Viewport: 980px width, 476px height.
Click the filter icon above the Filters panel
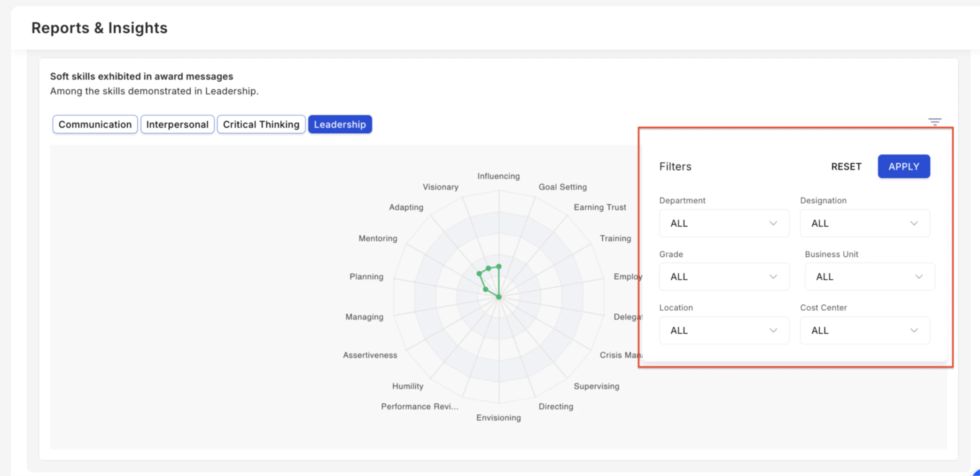[x=934, y=122]
